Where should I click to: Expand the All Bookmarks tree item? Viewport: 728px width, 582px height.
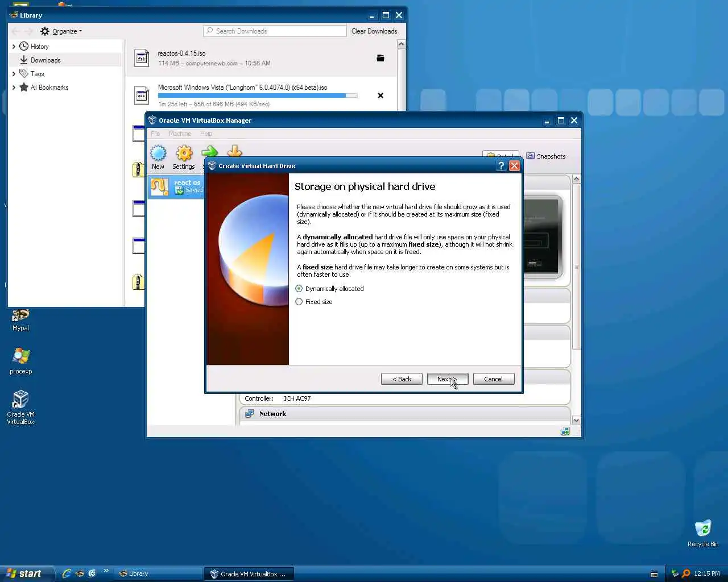click(14, 88)
